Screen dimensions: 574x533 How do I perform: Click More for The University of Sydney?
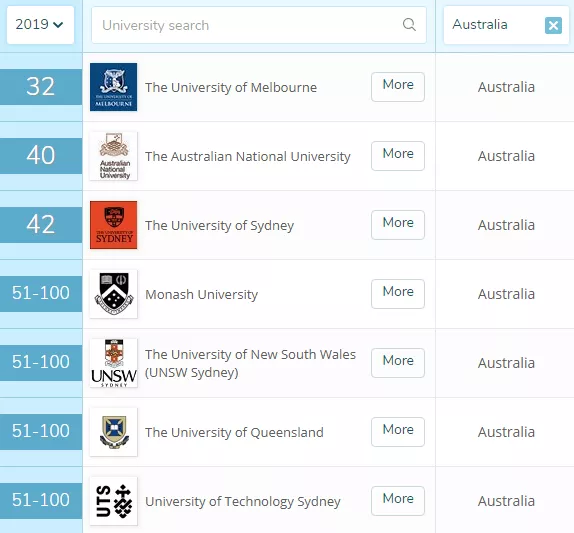click(x=398, y=225)
